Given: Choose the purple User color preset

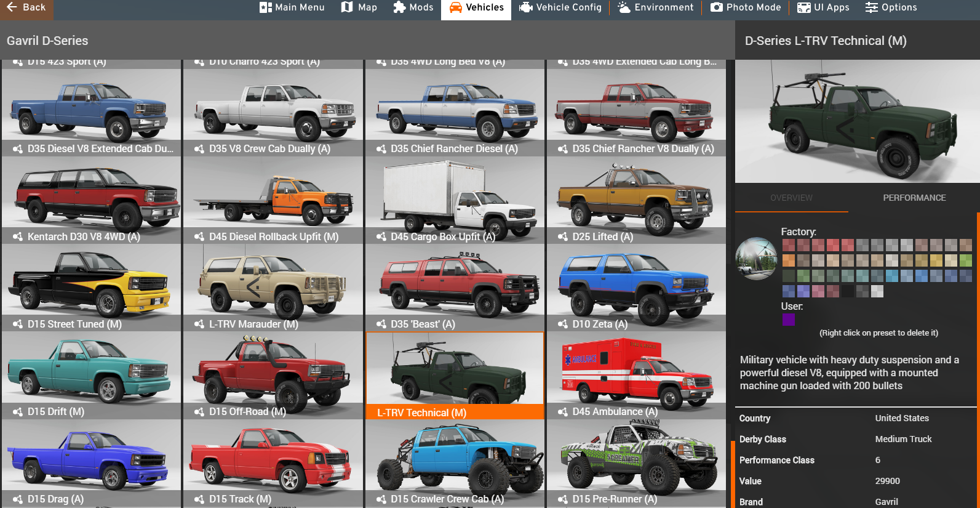Looking at the screenshot, I should coord(788,320).
